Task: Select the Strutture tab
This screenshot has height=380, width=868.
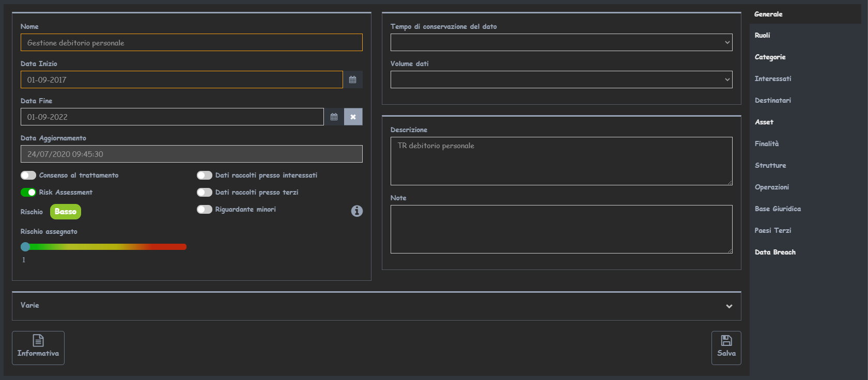Action: [x=770, y=165]
